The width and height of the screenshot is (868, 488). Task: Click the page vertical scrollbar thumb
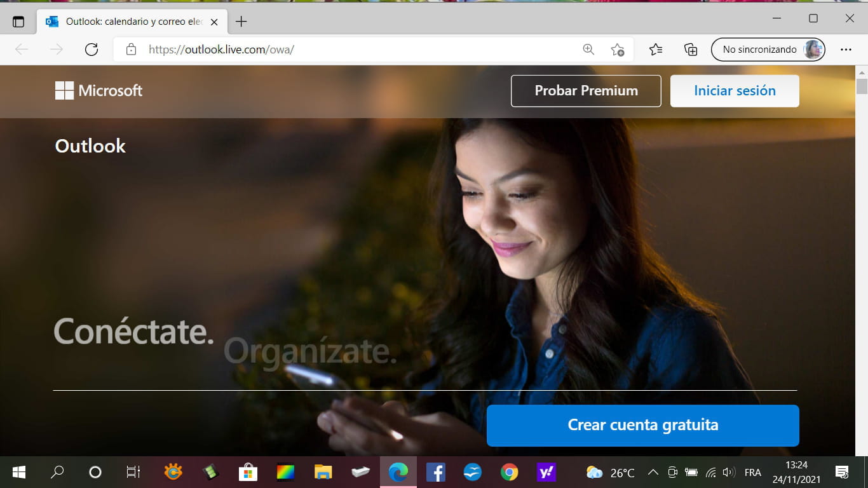[x=862, y=86]
